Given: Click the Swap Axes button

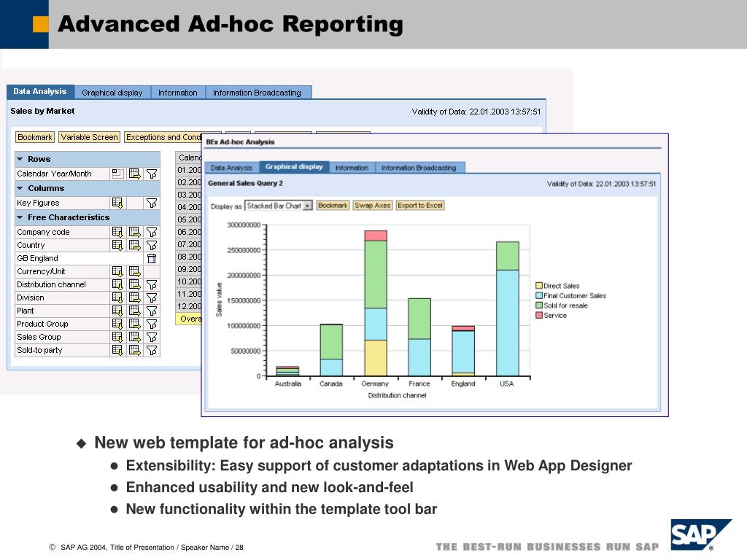Looking at the screenshot, I should (373, 205).
